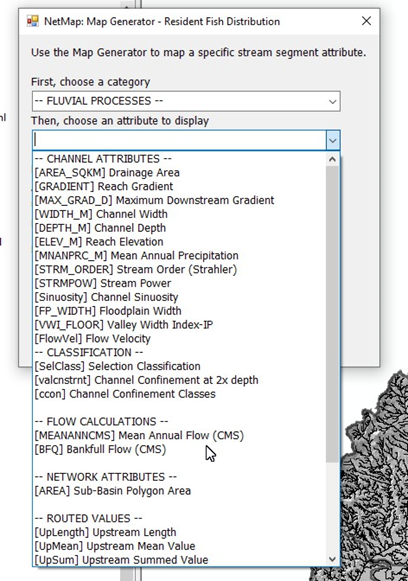Click the NetMap window title icon
408x581 pixels.
coord(33,21)
